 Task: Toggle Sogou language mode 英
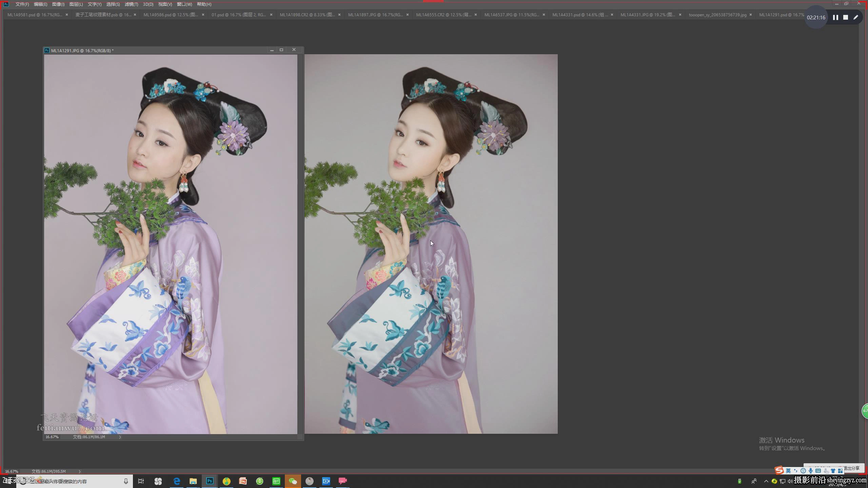coord(788,471)
